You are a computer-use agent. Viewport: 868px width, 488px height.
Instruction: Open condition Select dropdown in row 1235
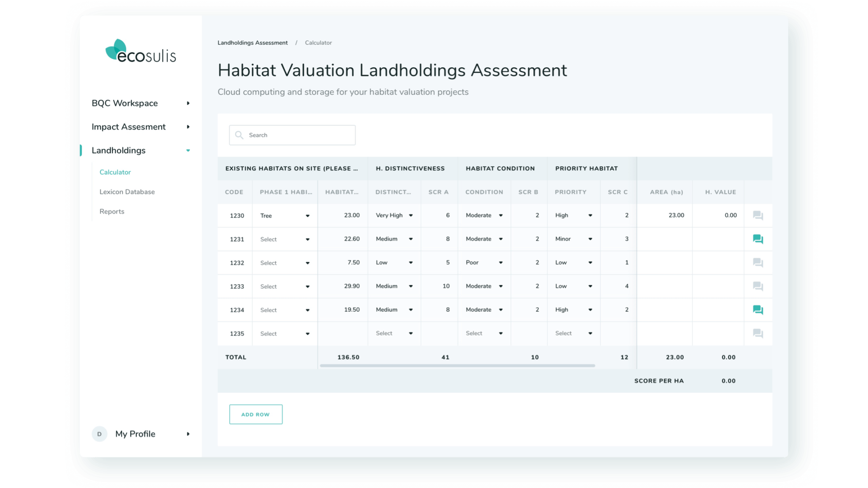(484, 333)
